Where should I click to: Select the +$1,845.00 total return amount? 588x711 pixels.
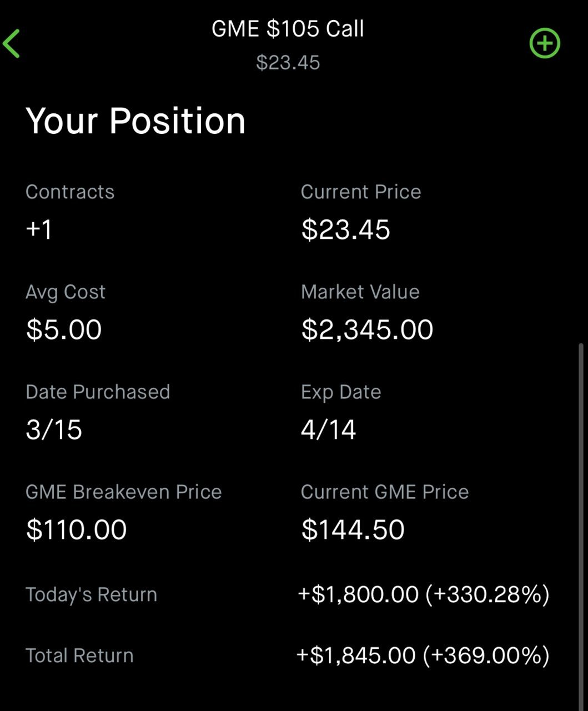pyautogui.click(x=356, y=655)
